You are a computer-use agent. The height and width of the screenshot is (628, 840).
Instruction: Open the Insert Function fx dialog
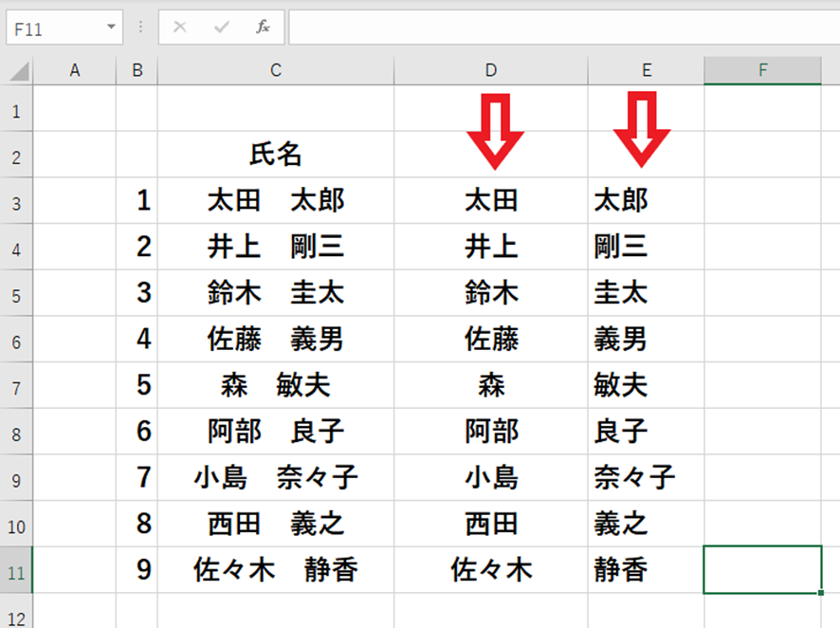coord(263,27)
